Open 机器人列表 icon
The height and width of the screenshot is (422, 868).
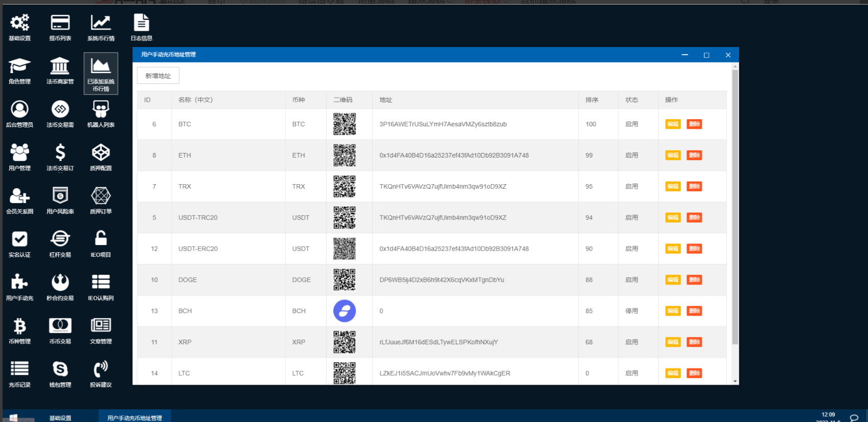pyautogui.click(x=101, y=109)
